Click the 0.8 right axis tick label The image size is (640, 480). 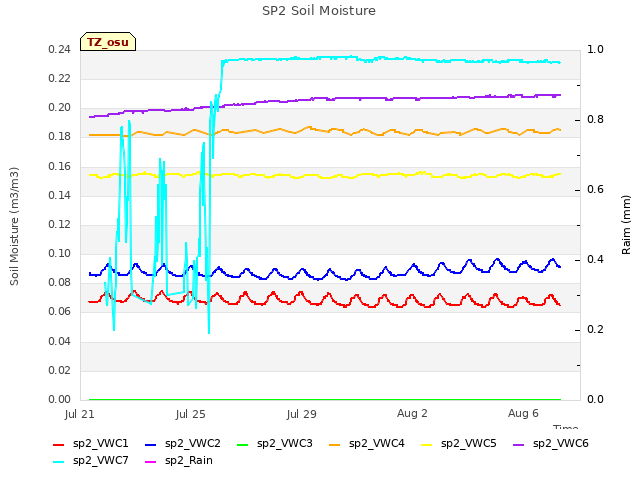click(596, 120)
